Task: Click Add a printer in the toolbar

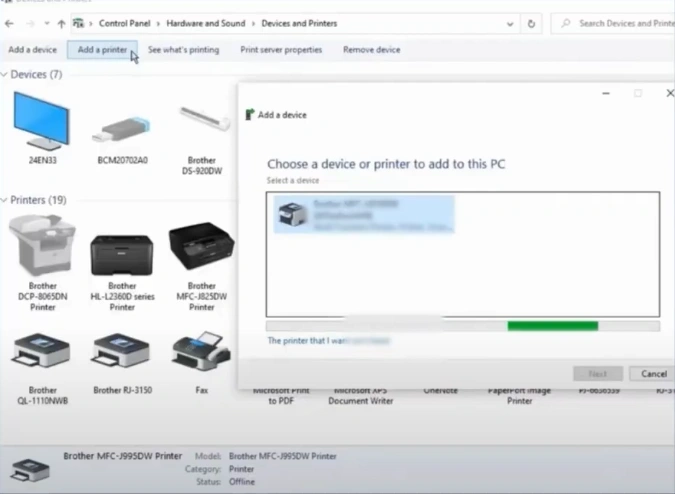Action: pos(101,49)
